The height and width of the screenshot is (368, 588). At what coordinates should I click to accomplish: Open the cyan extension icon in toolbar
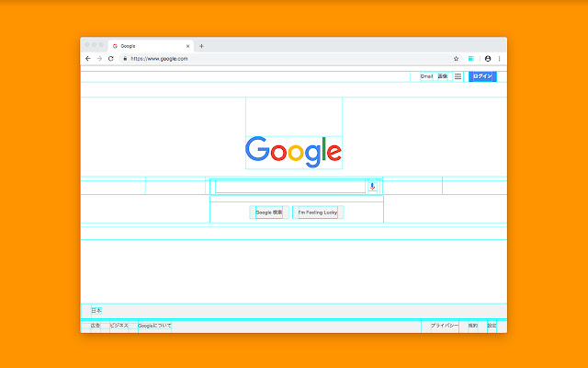pos(471,59)
